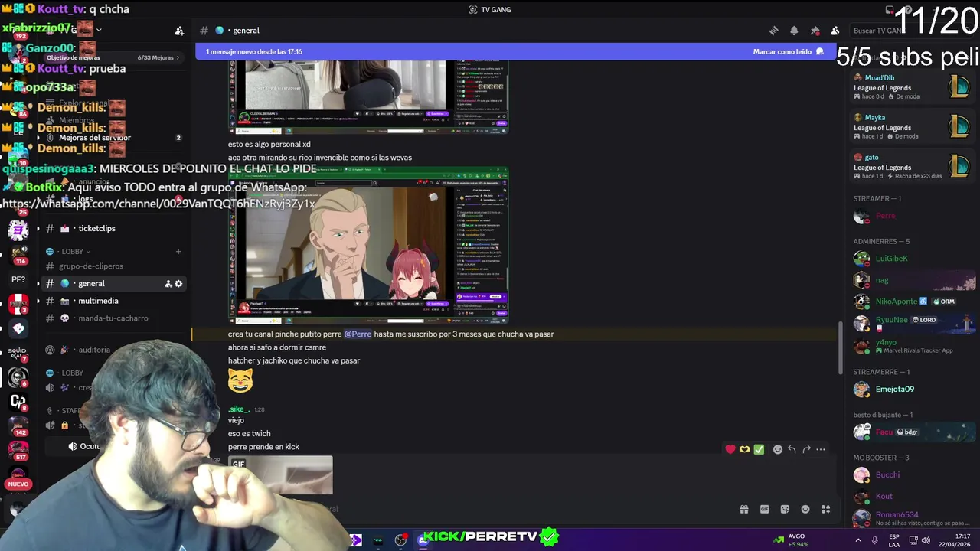Open the Threads icon in channel header

click(773, 31)
